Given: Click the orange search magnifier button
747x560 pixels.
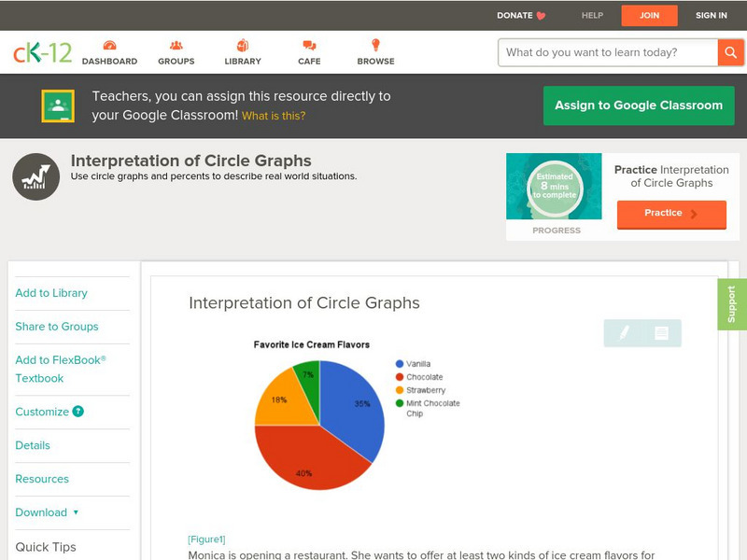Looking at the screenshot, I should coord(730,52).
